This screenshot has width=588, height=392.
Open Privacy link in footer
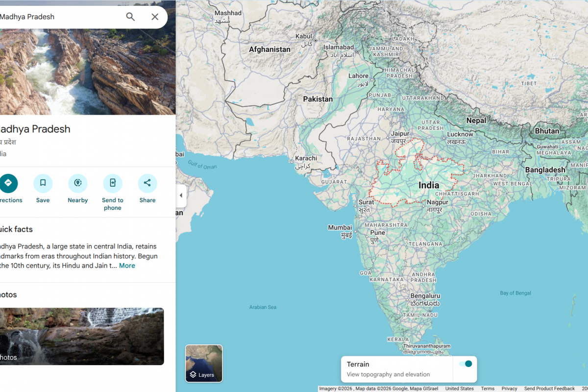tap(509, 389)
